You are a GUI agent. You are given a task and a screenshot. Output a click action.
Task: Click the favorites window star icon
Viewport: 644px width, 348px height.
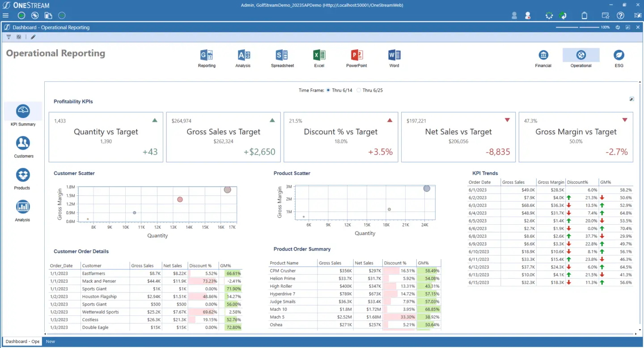click(606, 16)
